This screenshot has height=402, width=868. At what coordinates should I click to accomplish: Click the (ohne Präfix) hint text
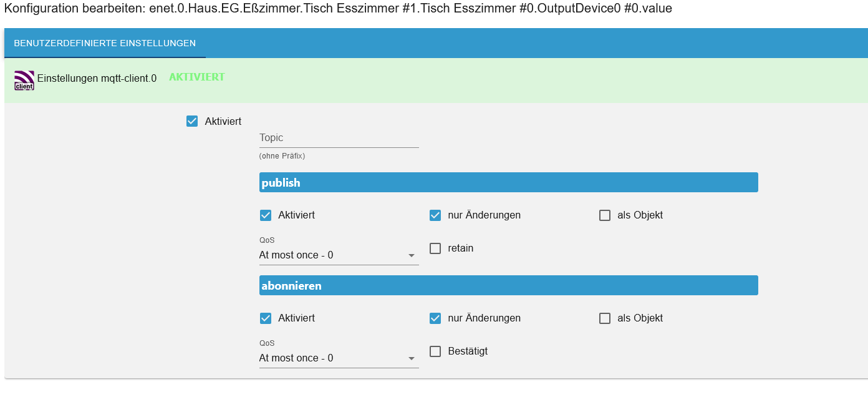pos(282,156)
